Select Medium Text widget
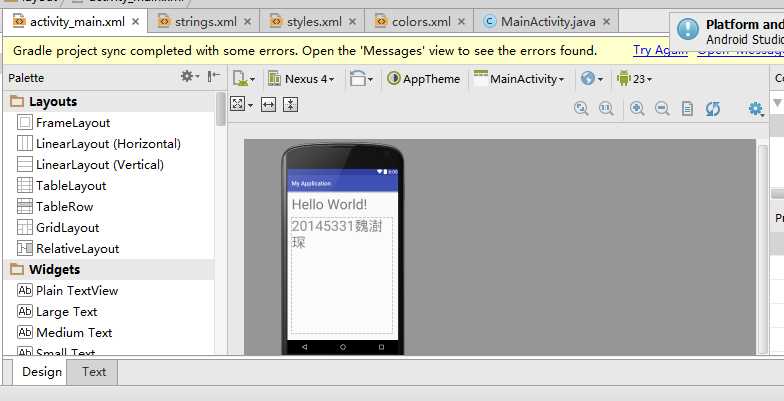The height and width of the screenshot is (401, 784). (x=64, y=332)
